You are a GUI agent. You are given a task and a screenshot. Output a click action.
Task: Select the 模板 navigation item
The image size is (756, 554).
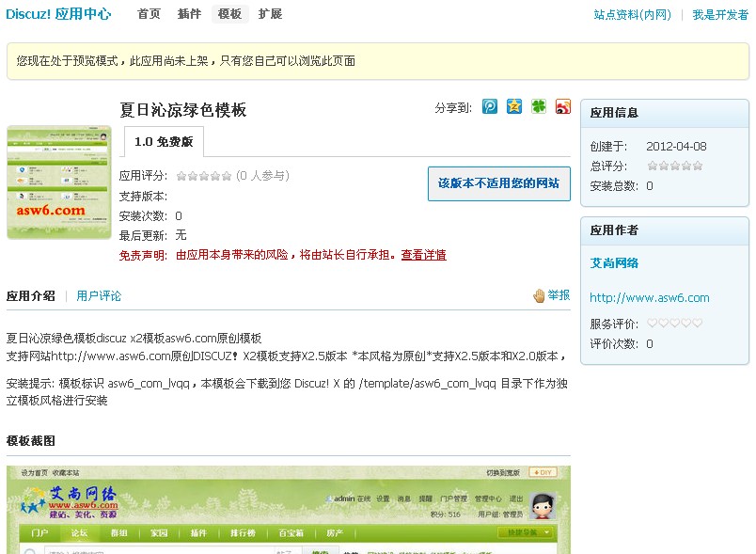point(229,14)
